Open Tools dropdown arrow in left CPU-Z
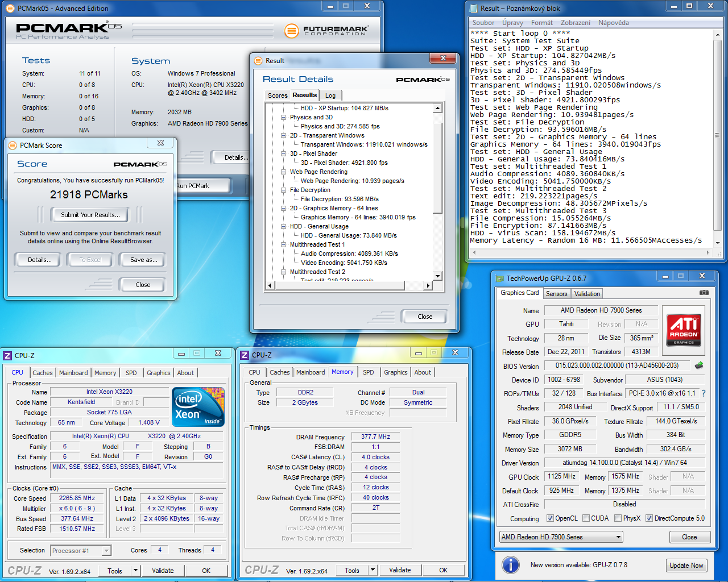Image resolution: width=728 pixels, height=582 pixels. [x=135, y=570]
